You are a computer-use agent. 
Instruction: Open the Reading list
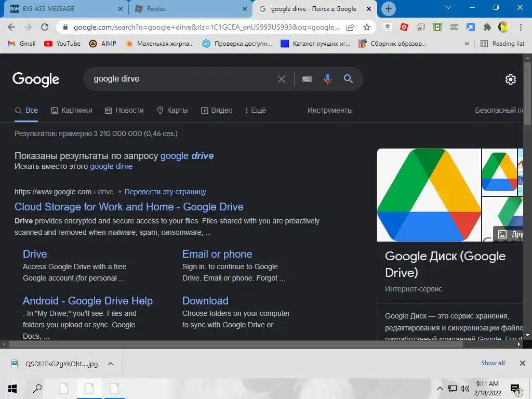point(503,44)
